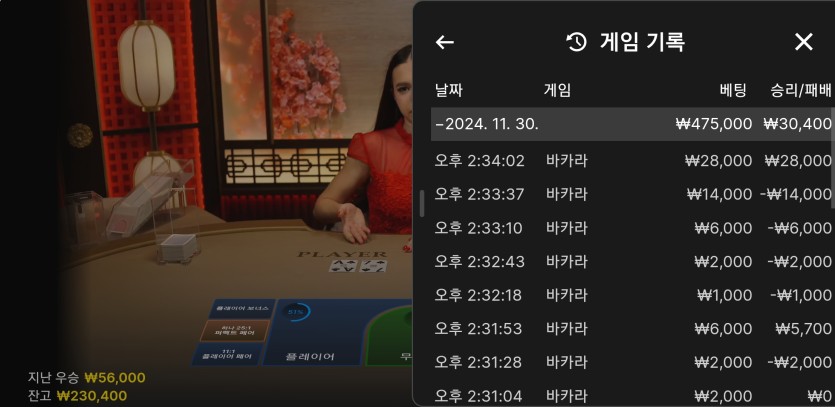Open the 오후 2:31:53 baccarat record
835x407 pixels.
click(631, 329)
